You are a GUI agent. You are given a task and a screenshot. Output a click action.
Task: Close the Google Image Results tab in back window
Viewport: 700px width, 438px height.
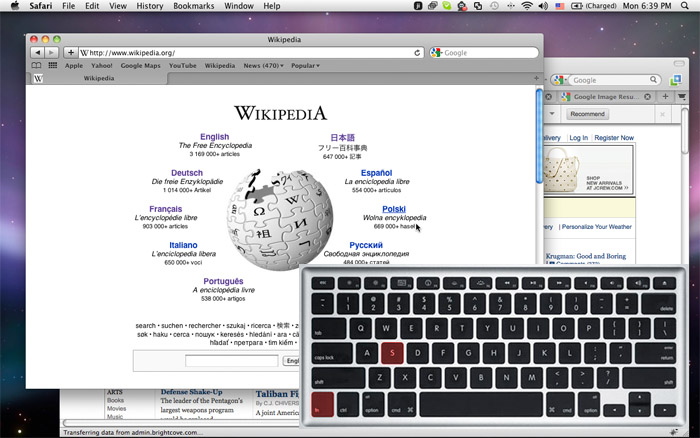point(647,96)
